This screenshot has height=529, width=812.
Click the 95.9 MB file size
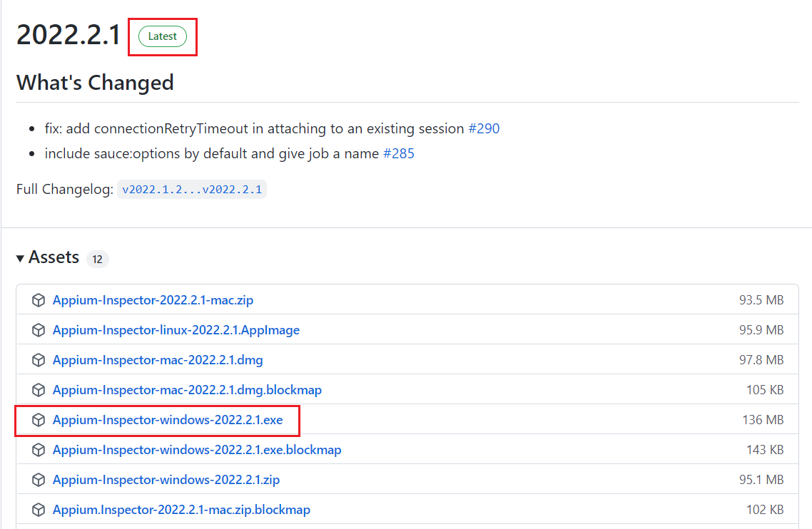[x=761, y=330]
